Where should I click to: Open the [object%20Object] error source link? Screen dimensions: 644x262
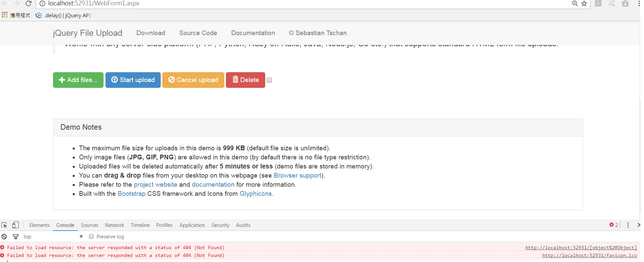(x=581, y=247)
